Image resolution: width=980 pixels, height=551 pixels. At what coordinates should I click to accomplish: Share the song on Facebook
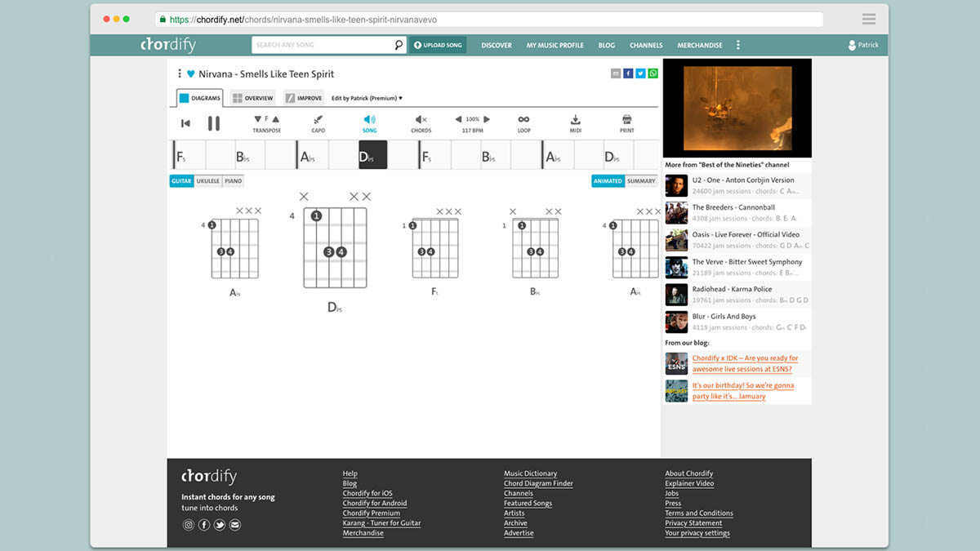point(628,73)
